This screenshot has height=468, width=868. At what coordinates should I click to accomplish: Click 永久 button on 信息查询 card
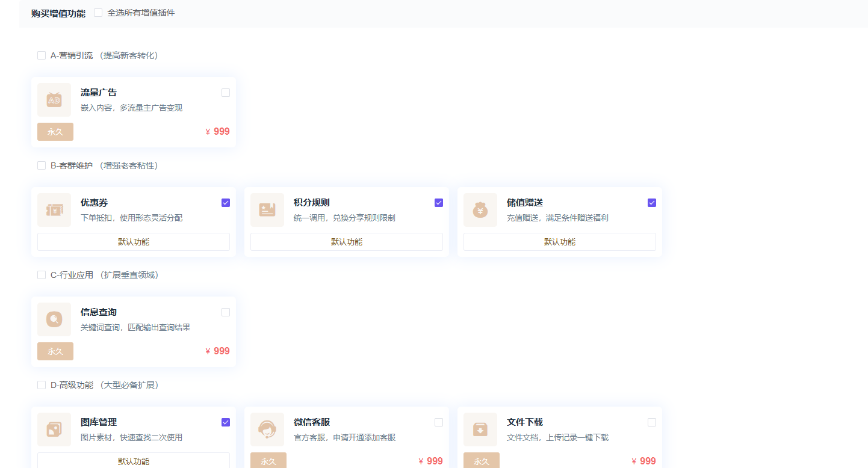(x=55, y=351)
